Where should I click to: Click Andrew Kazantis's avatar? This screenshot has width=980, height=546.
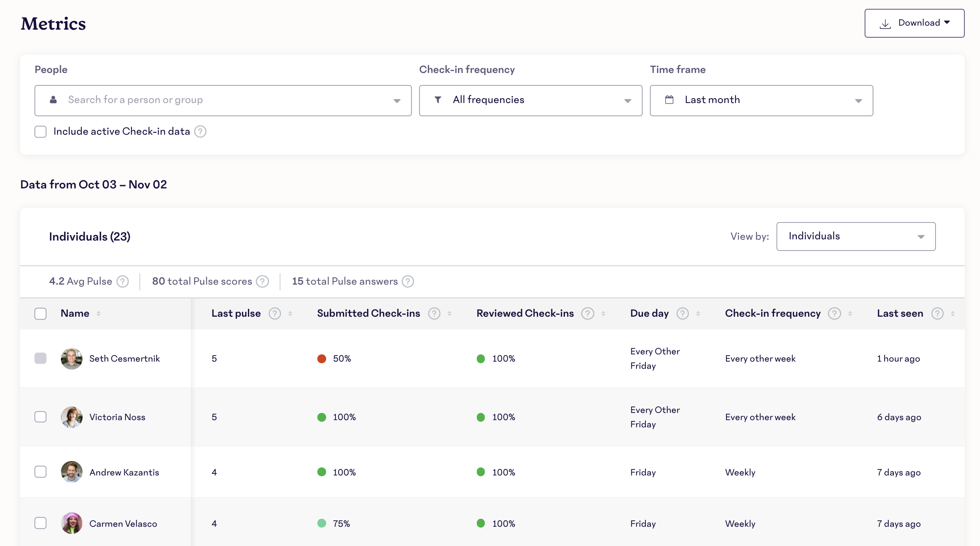72,472
